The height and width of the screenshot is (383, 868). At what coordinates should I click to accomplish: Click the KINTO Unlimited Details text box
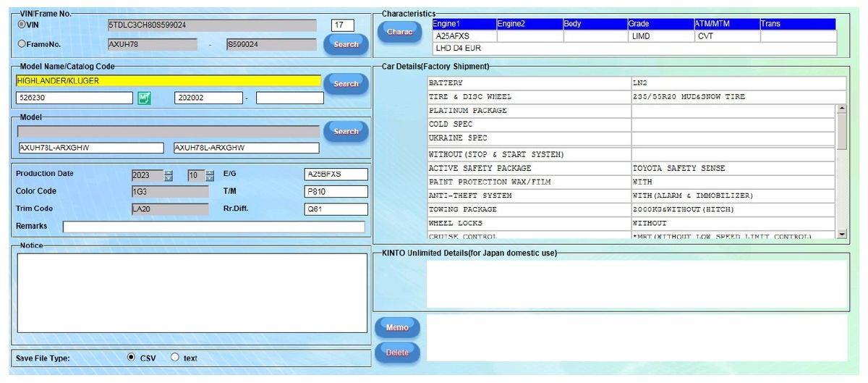(x=637, y=284)
